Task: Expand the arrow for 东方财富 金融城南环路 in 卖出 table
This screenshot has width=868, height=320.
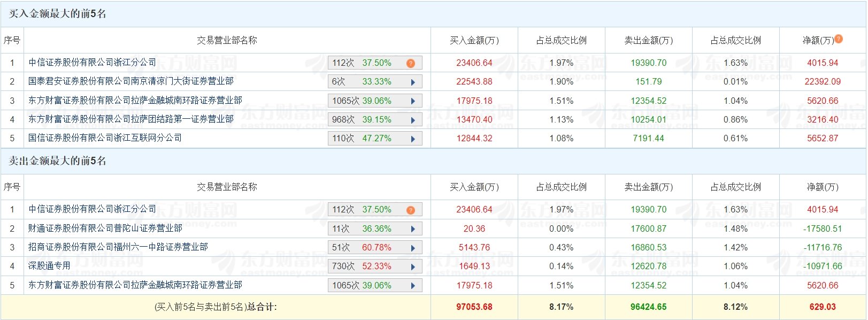Action: tap(413, 286)
